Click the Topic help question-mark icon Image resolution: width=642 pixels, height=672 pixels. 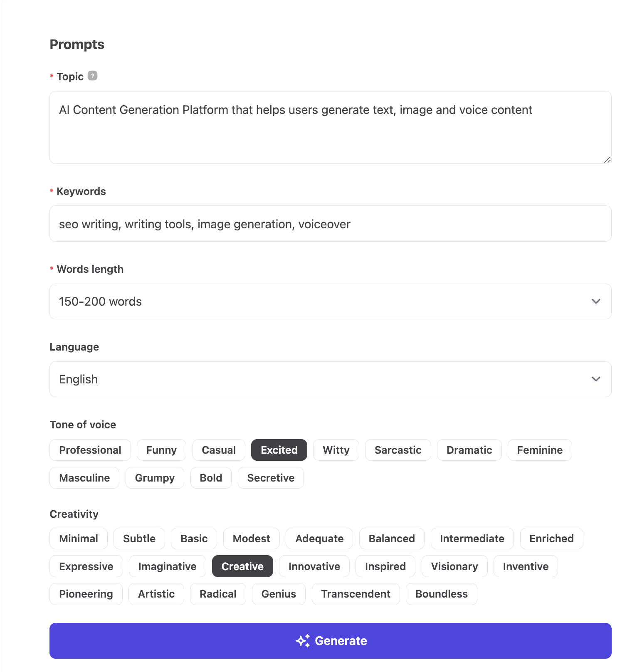point(93,76)
